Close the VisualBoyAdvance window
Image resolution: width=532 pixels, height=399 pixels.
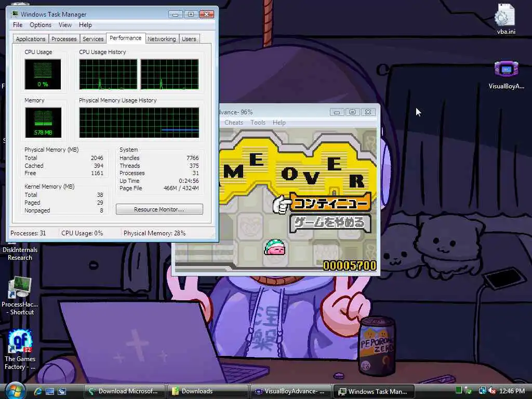tap(368, 112)
